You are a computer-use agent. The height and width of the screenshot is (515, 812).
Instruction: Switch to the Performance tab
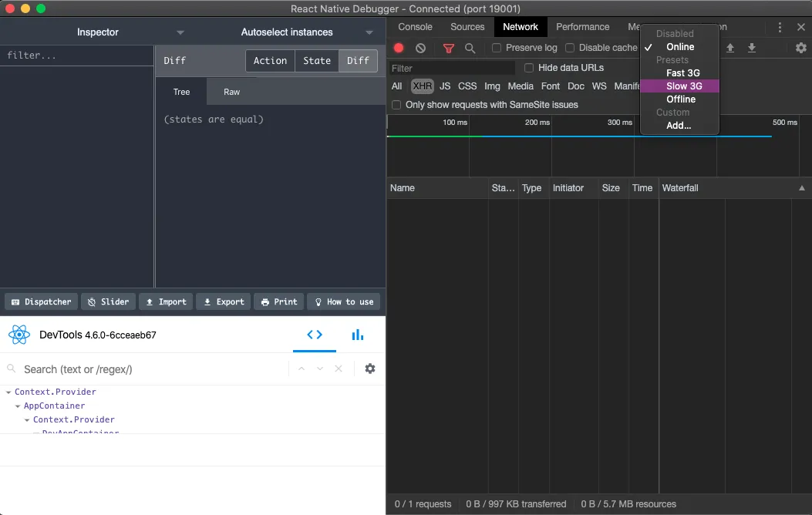[x=583, y=27]
